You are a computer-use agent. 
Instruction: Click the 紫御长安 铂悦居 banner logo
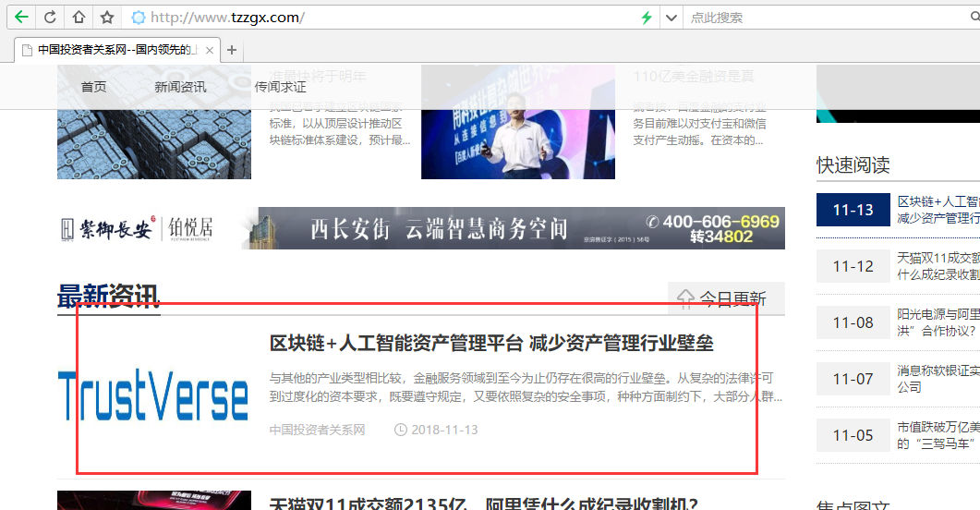tap(137, 229)
